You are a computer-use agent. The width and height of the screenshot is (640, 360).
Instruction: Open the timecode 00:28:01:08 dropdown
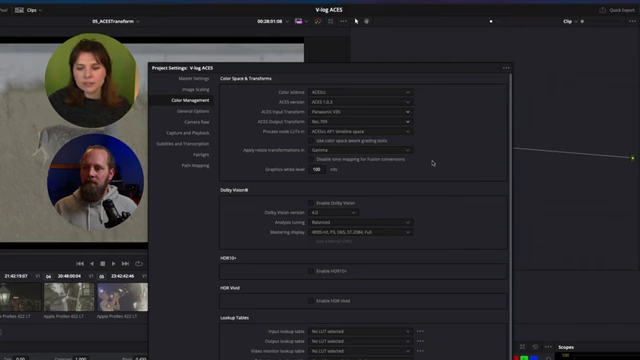pyautogui.click(x=273, y=21)
